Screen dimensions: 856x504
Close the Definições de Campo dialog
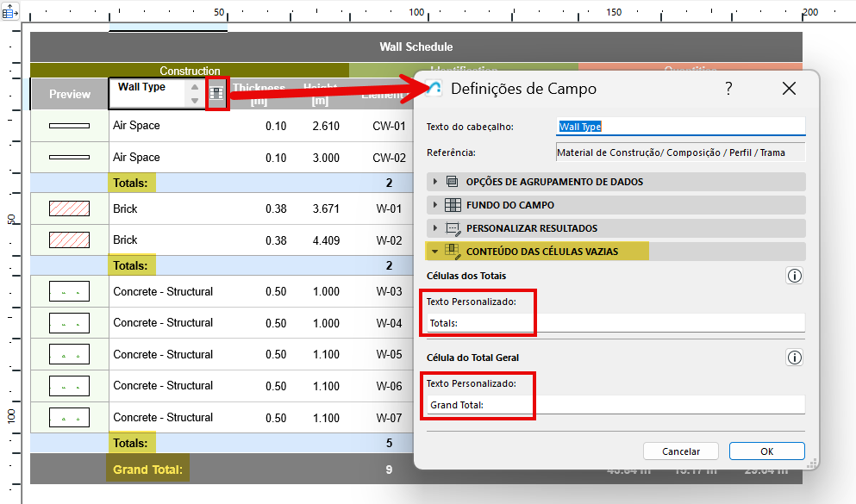coord(789,89)
